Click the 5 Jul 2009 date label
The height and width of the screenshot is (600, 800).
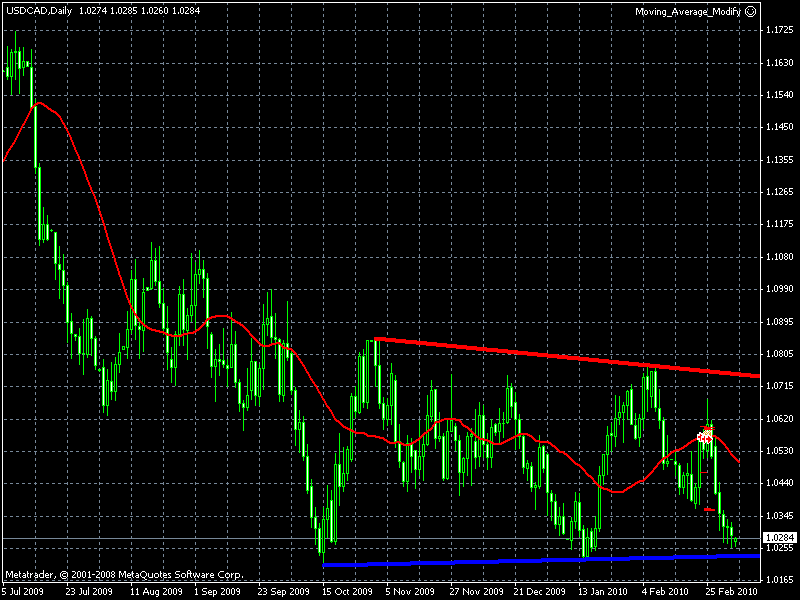click(x=22, y=592)
